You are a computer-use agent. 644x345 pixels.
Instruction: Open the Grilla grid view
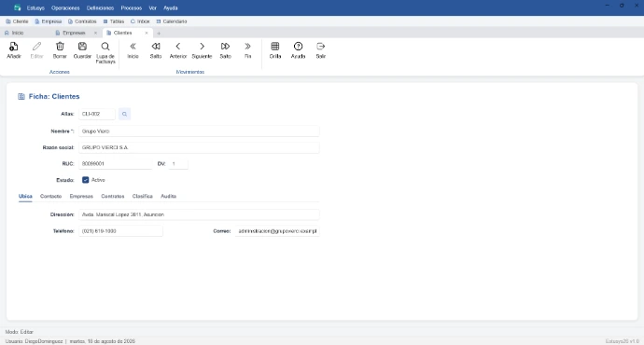click(x=275, y=47)
